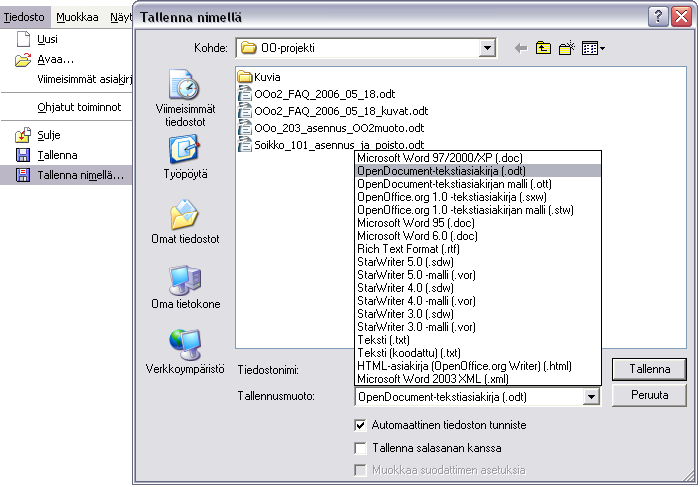700x487 pixels.
Task: Click the Peruuta button
Action: tap(649, 395)
